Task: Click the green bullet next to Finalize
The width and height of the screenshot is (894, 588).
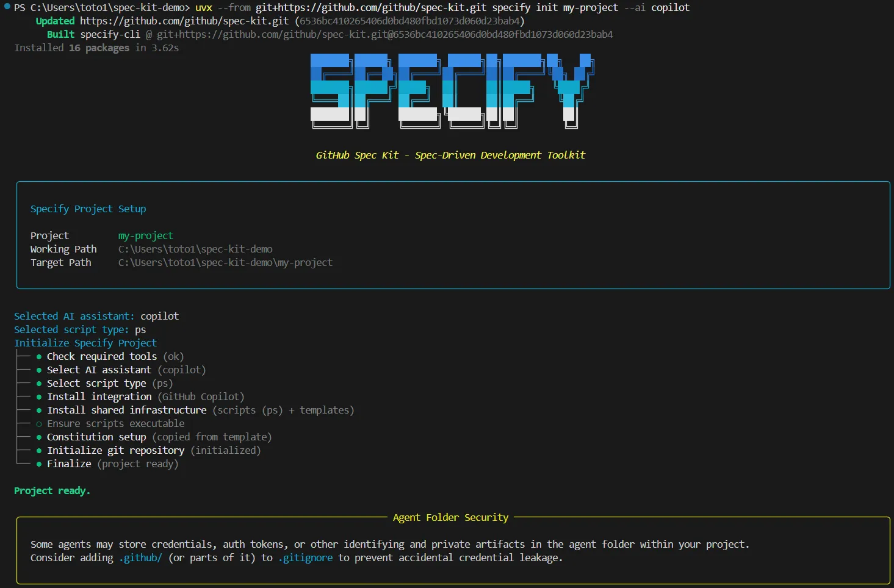Action: click(x=39, y=464)
